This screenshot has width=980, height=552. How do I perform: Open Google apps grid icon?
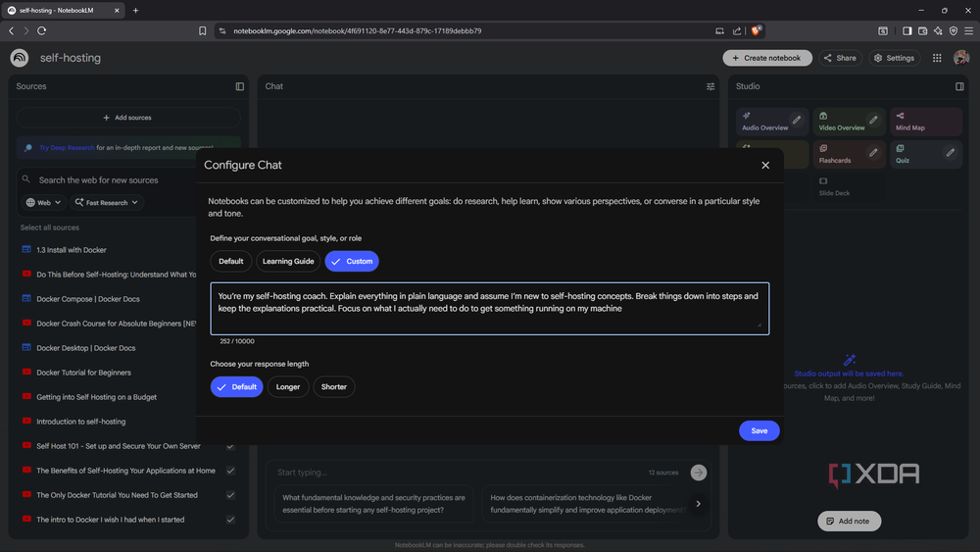[x=937, y=58]
